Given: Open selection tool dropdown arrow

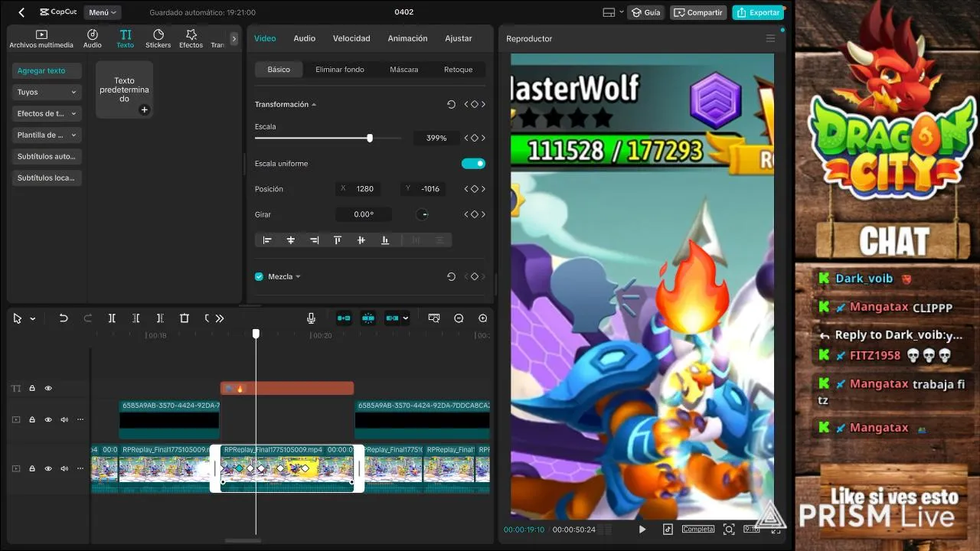Looking at the screenshot, I should click(x=32, y=318).
